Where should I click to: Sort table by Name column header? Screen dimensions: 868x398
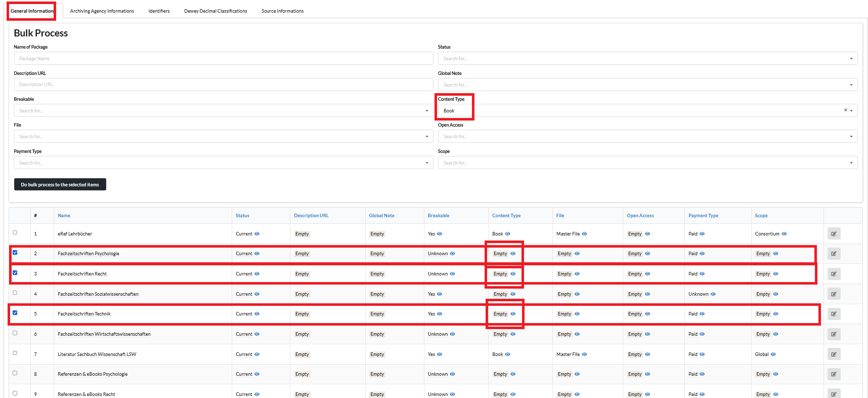64,216
